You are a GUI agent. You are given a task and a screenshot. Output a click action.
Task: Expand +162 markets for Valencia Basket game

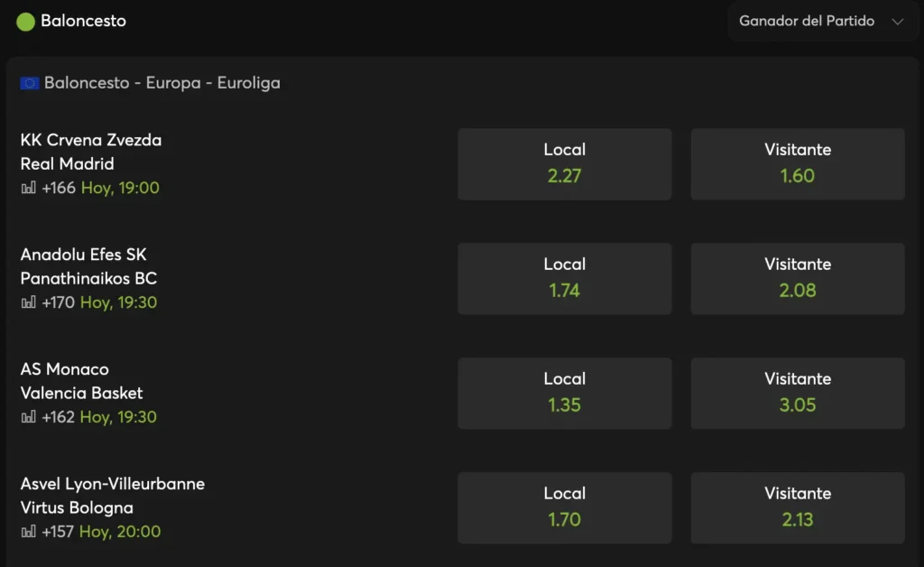(59, 417)
